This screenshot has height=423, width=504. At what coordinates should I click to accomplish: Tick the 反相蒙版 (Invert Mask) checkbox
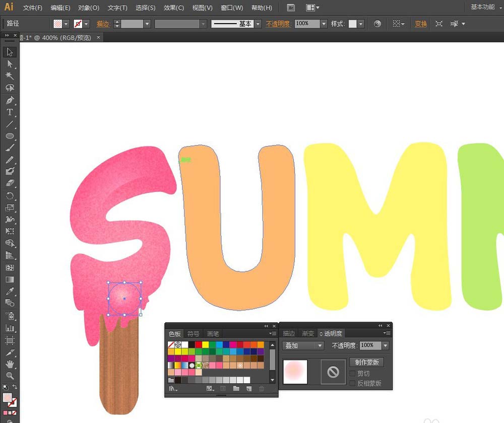click(353, 383)
